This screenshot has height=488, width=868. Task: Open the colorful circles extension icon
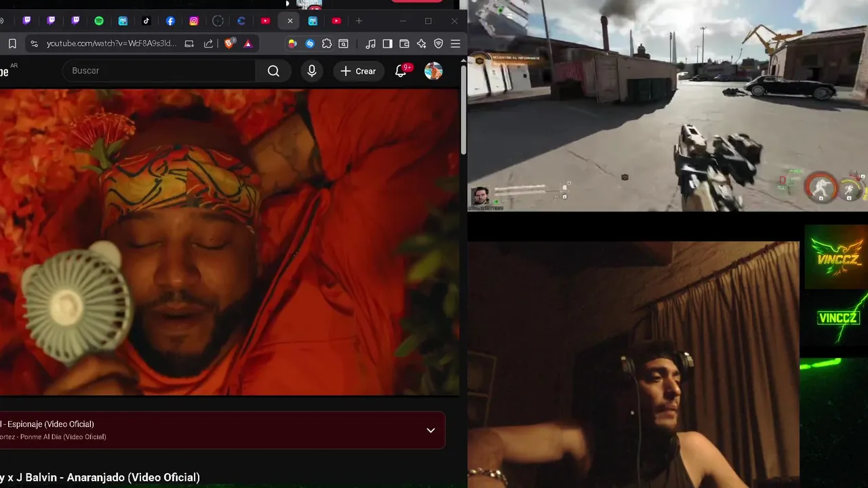pyautogui.click(x=292, y=43)
